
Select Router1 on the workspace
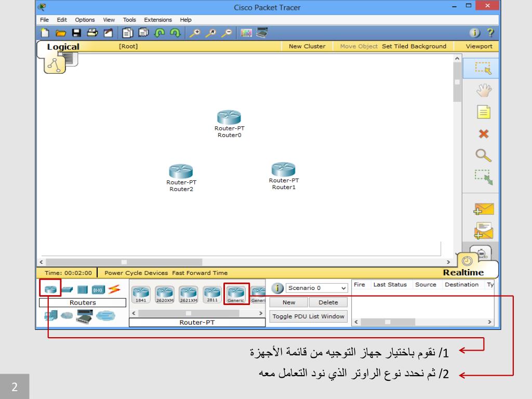coord(283,169)
